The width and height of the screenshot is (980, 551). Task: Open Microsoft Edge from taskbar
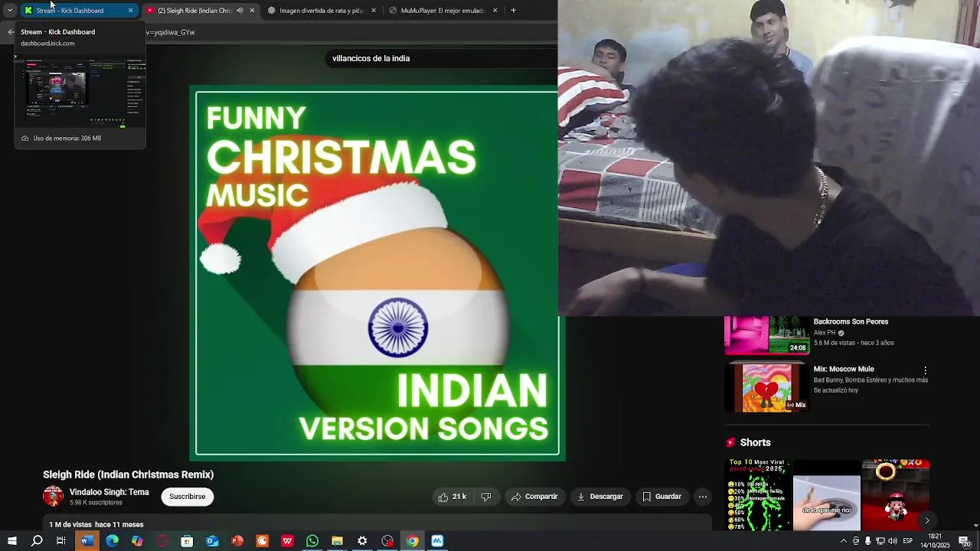[112, 541]
